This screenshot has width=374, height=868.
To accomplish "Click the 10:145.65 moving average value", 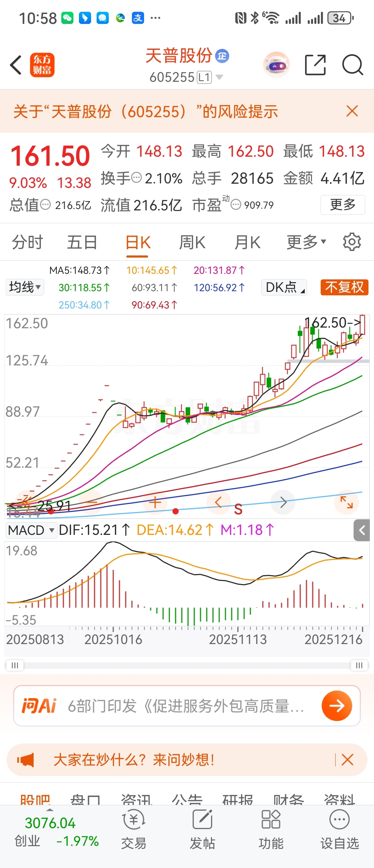I will 152,270.
